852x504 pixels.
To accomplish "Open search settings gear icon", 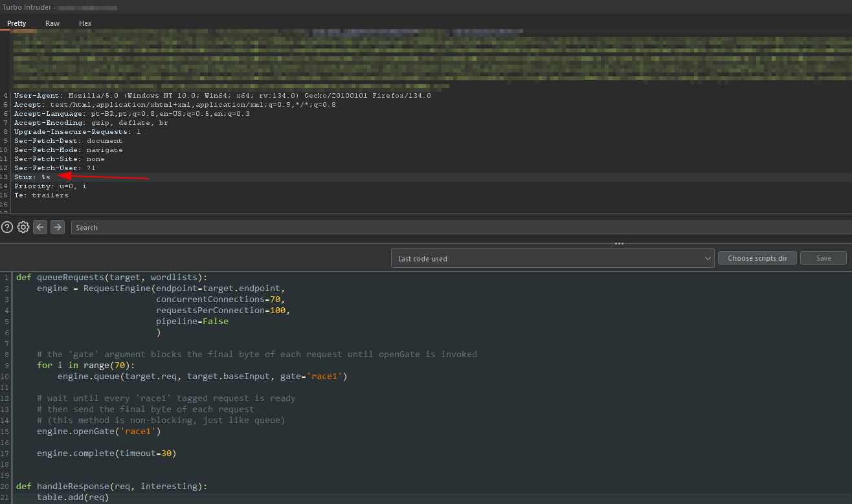I will [x=23, y=227].
